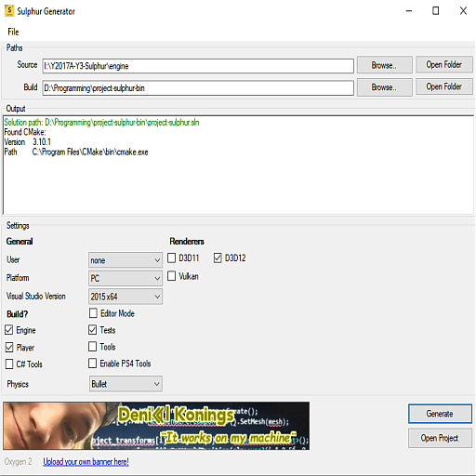The image size is (476, 476).
Task: Uncheck the D3D12 renderer checkbox
Action: point(218,258)
